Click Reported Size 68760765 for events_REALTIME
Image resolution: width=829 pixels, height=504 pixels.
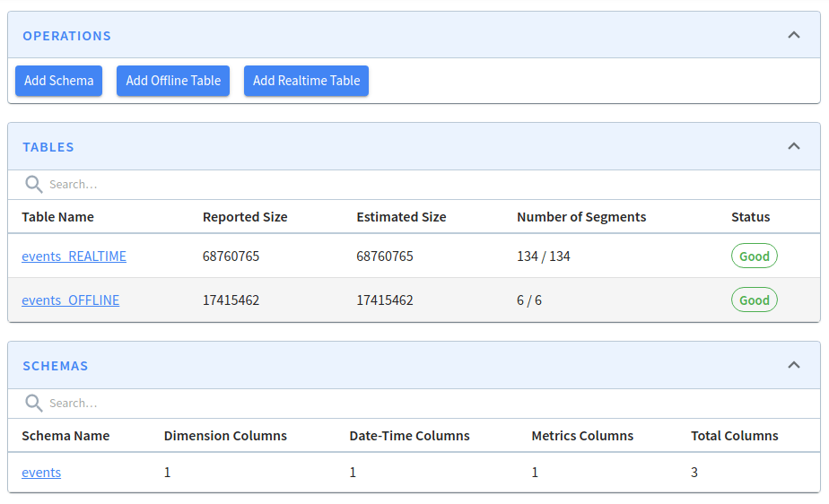(x=231, y=256)
